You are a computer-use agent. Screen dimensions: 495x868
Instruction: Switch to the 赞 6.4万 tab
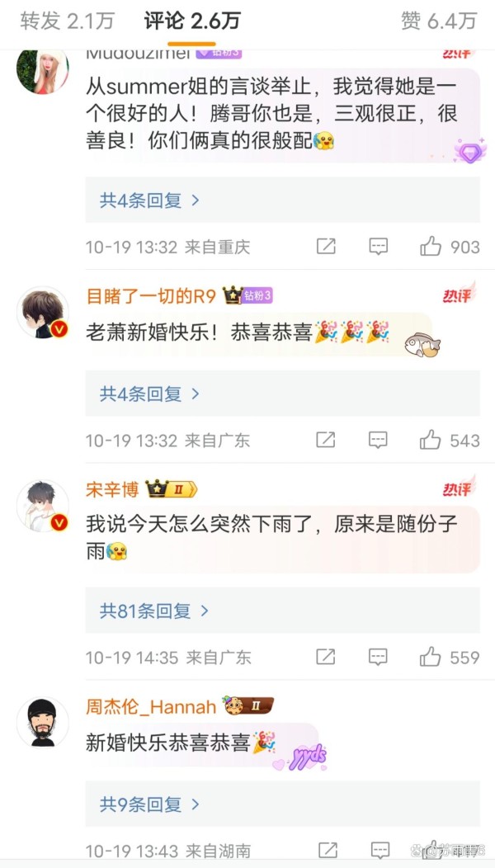coord(439,21)
